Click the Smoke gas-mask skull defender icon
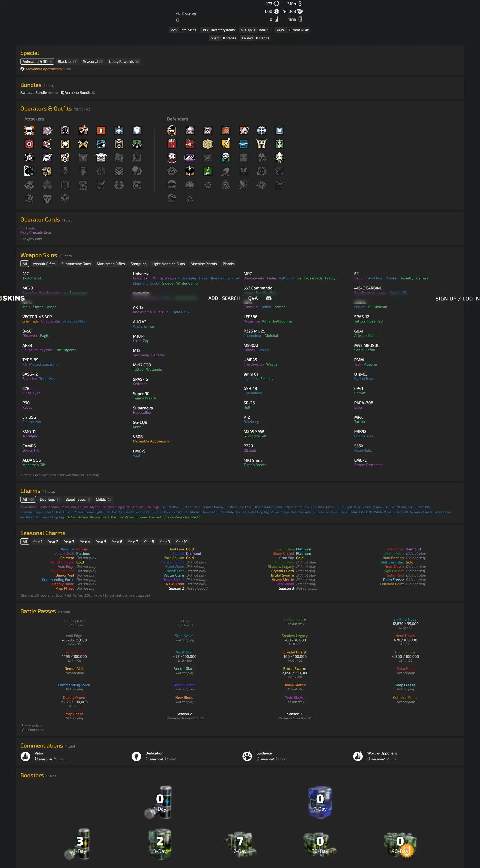Image resolution: width=480 pixels, height=868 pixels. point(190,130)
